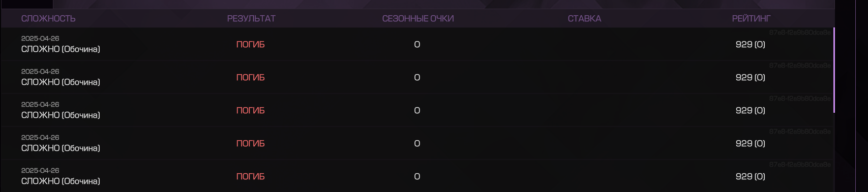Click the bottom row's 929 (0) rating

(x=751, y=177)
